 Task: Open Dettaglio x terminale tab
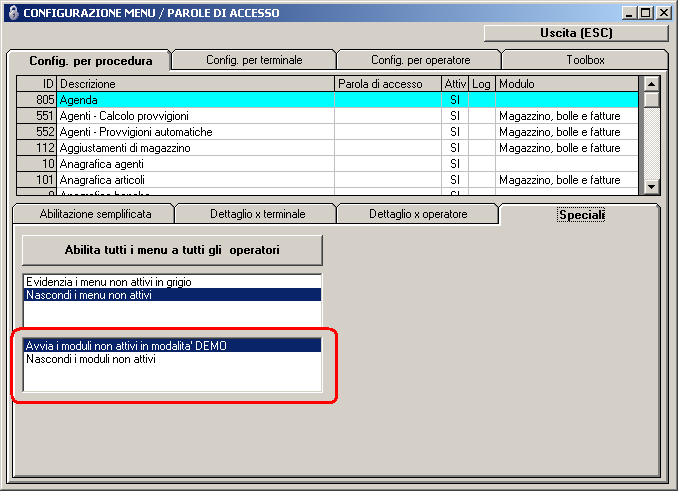click(257, 214)
